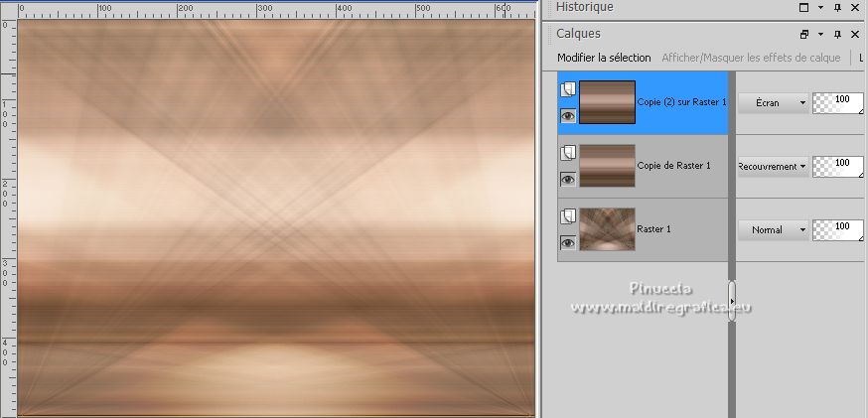Click the Historique panel title
This screenshot has width=868, height=418.
(x=585, y=7)
